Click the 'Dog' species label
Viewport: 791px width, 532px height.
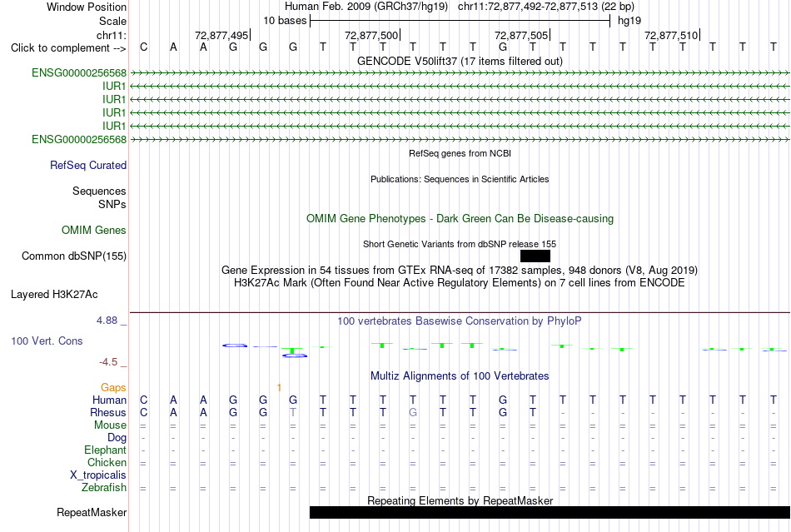pos(117,438)
